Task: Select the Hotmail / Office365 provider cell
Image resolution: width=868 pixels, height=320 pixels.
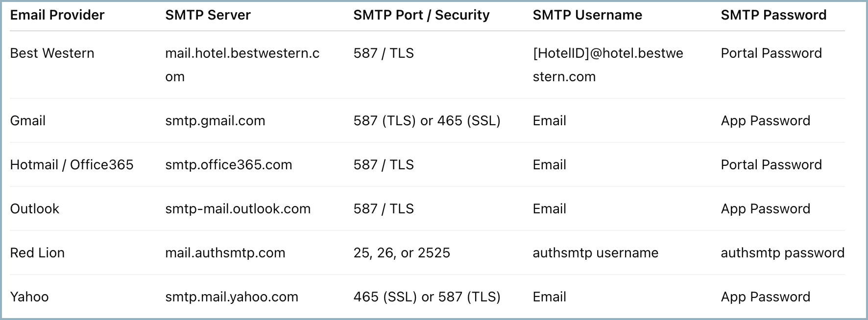Action: [x=72, y=165]
